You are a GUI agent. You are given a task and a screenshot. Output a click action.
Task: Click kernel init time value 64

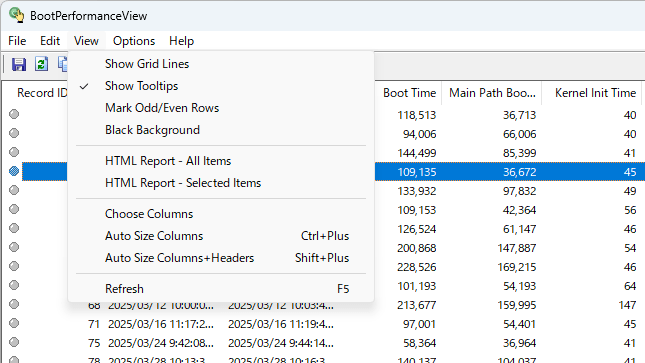tap(630, 286)
